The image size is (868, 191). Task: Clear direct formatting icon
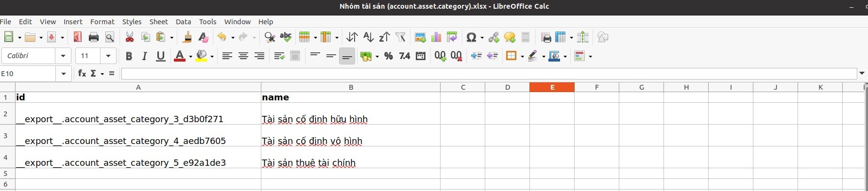click(x=203, y=37)
